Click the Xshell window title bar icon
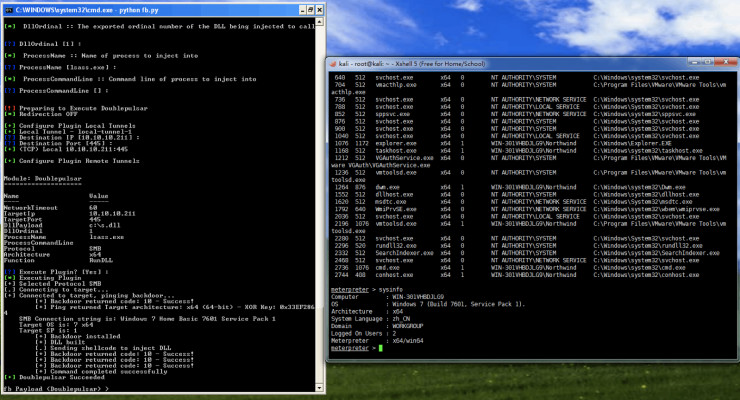Image resolution: width=740 pixels, height=400 pixels. point(333,64)
